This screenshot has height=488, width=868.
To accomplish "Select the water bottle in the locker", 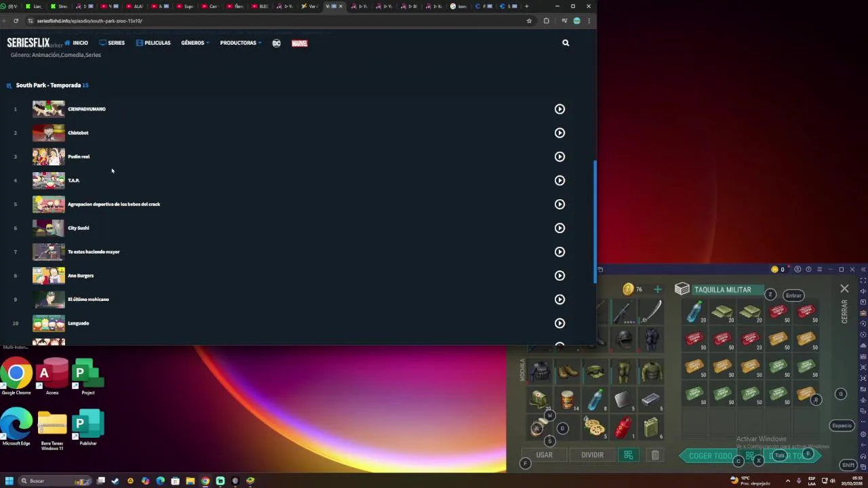I will (x=694, y=312).
